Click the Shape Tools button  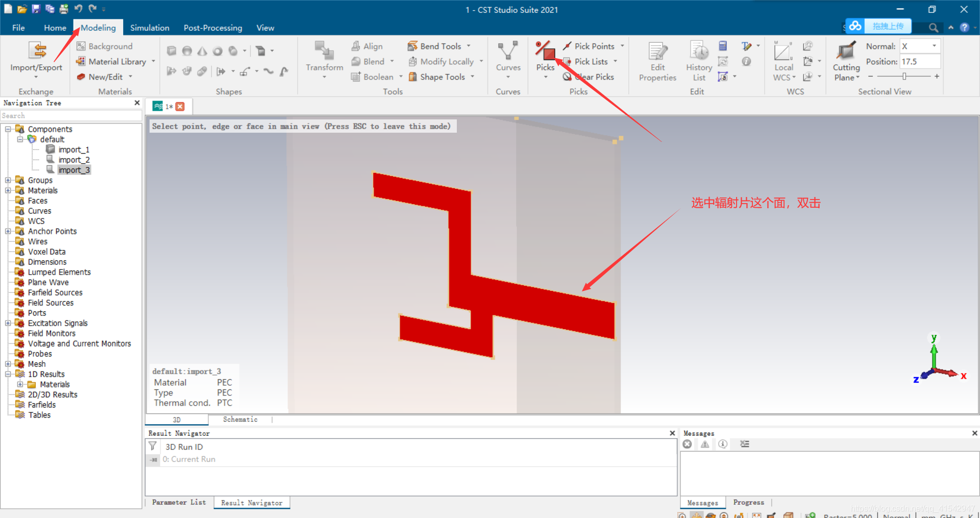pos(437,77)
